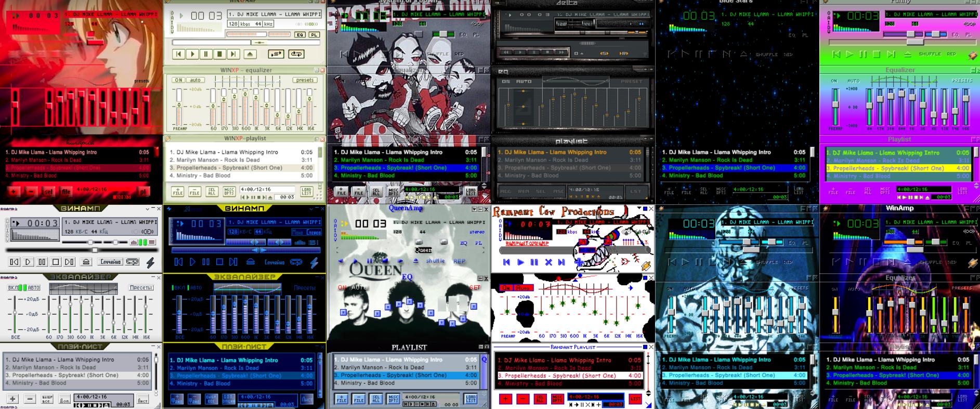Click file button in red anime playlist
Screen dimensions: 980x409
67,192
